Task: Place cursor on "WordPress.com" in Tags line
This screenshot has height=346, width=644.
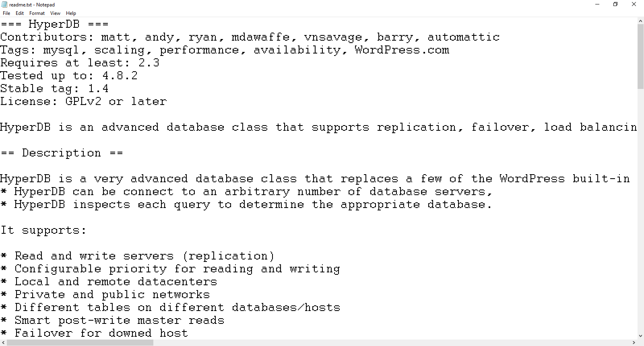Action: tap(402, 50)
